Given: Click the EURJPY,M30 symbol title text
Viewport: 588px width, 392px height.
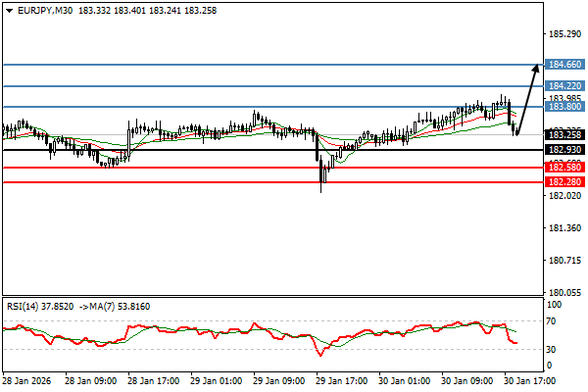Looking at the screenshot, I should (45, 9).
